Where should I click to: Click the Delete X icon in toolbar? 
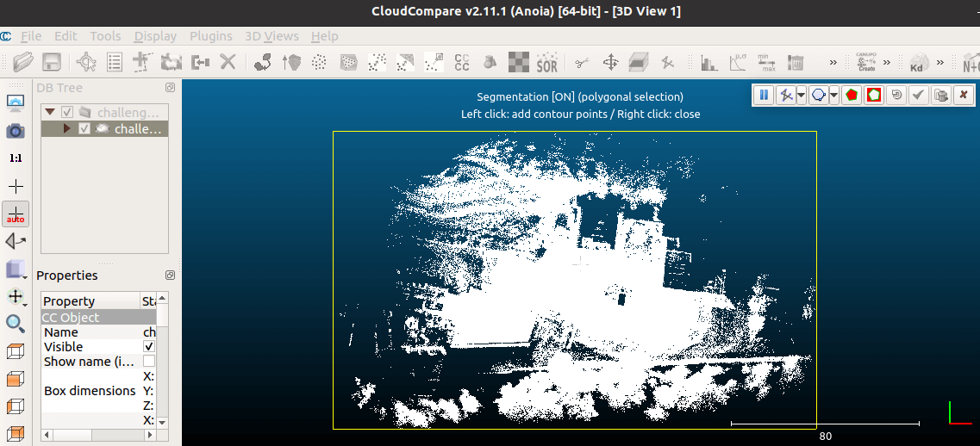(228, 62)
